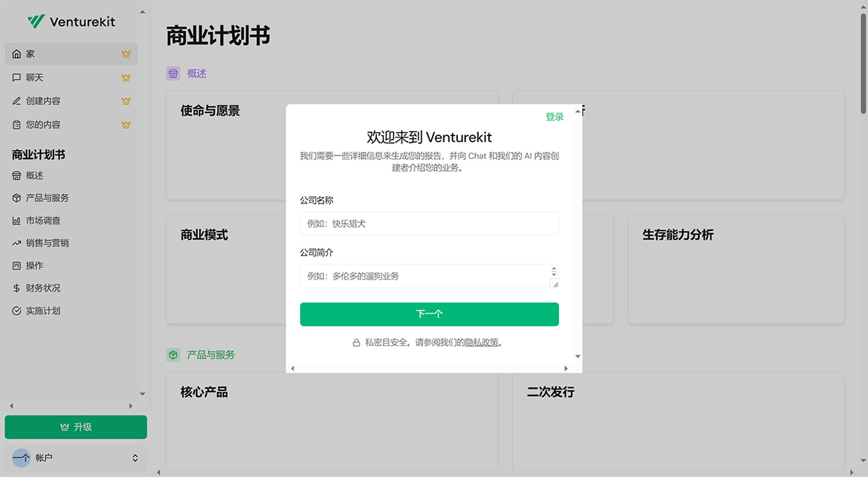Select the home (家) icon in sidebar
The width and height of the screenshot is (868, 477).
[x=16, y=54]
